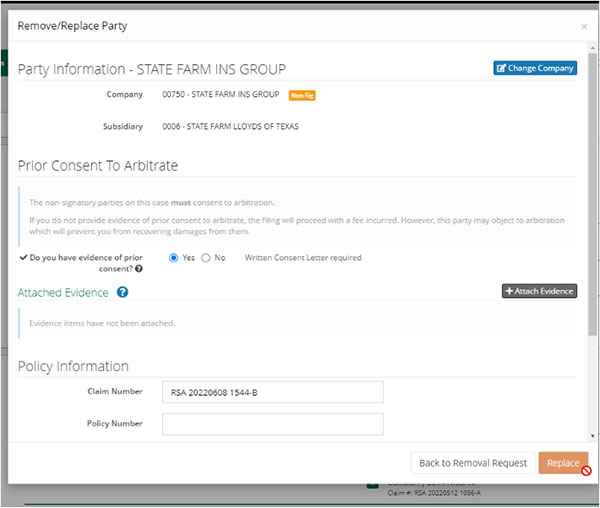Click 'Evidence items have not been attached.' message

point(102,324)
